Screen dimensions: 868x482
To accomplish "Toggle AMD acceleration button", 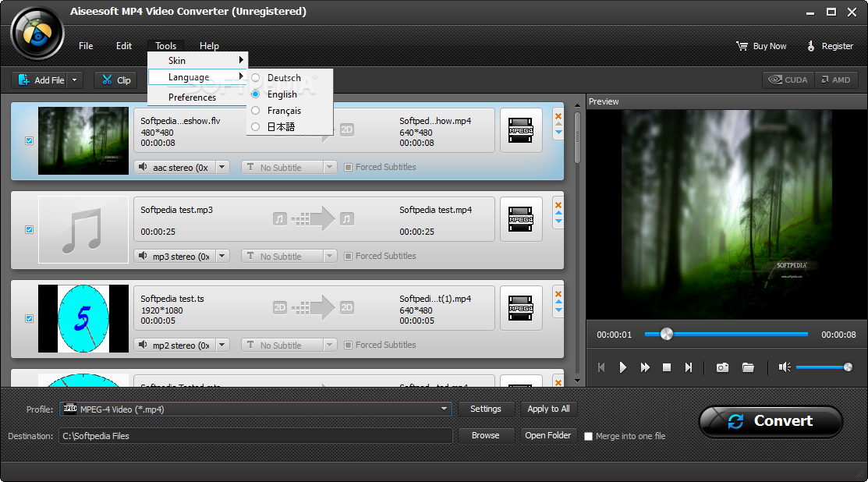I will point(836,80).
